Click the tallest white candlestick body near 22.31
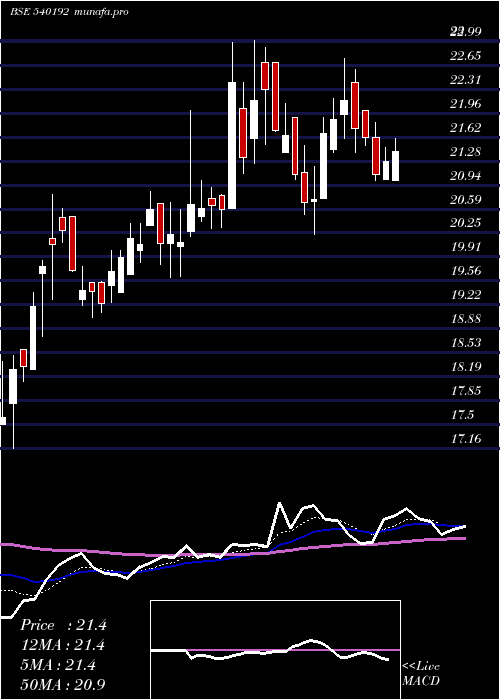Screen dimensions: 500x700 (x=232, y=146)
